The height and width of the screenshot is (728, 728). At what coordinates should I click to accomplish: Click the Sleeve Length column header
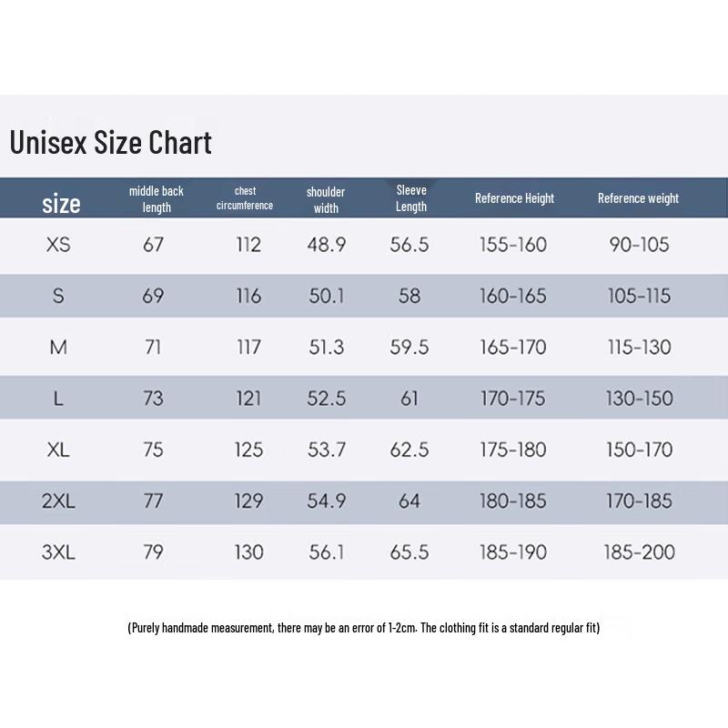(x=411, y=198)
